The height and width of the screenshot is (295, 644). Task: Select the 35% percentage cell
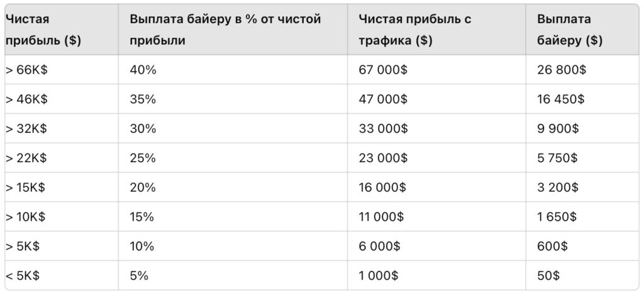(x=233, y=99)
